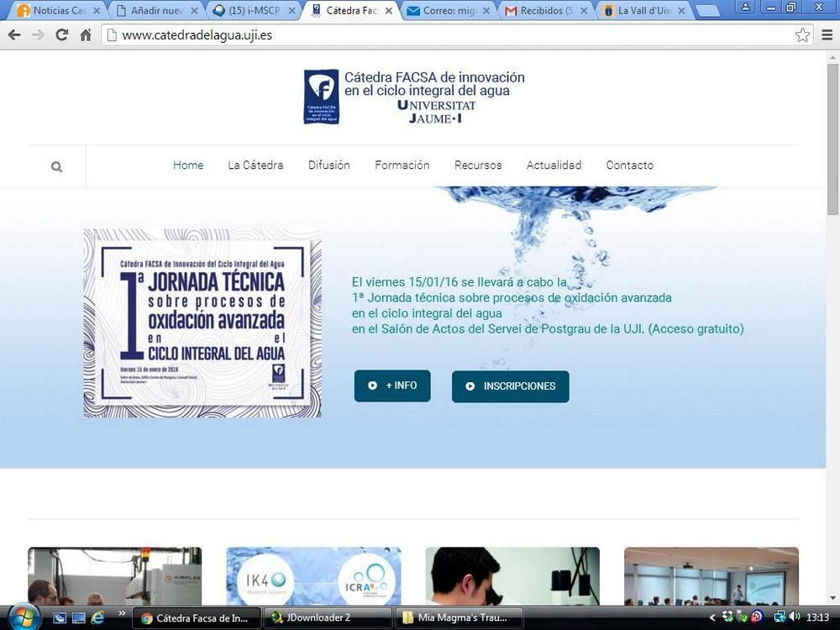Click the website search magnifier icon

coord(56,166)
